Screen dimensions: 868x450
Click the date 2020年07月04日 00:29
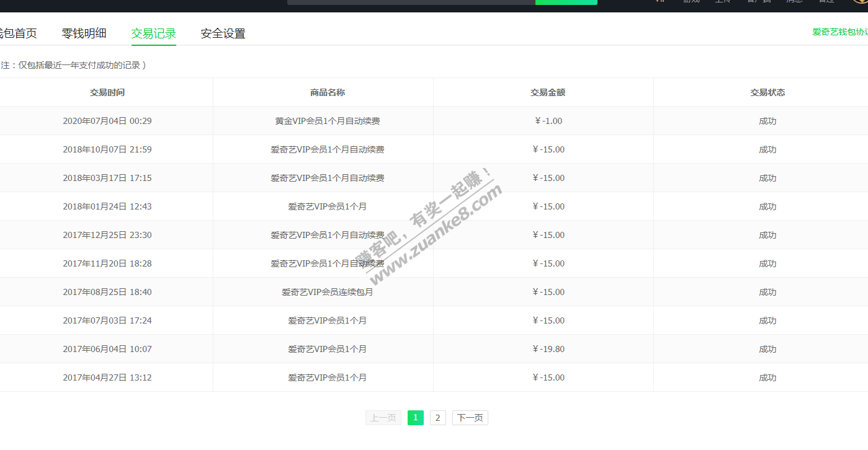tap(107, 121)
